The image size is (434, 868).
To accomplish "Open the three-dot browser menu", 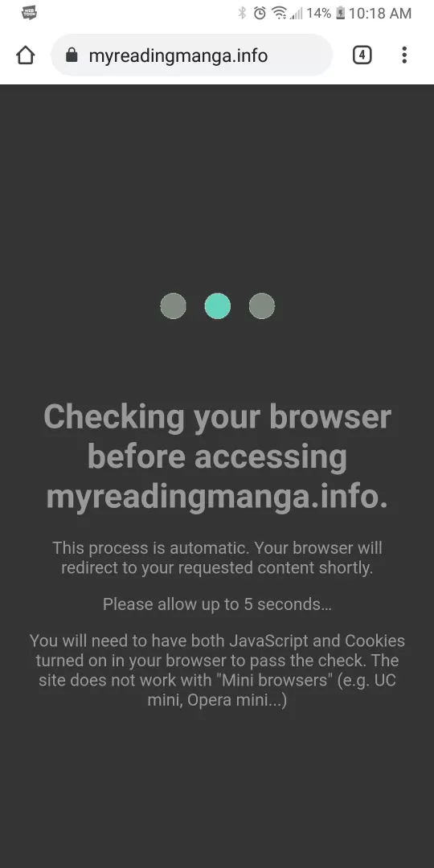I will pyautogui.click(x=404, y=55).
